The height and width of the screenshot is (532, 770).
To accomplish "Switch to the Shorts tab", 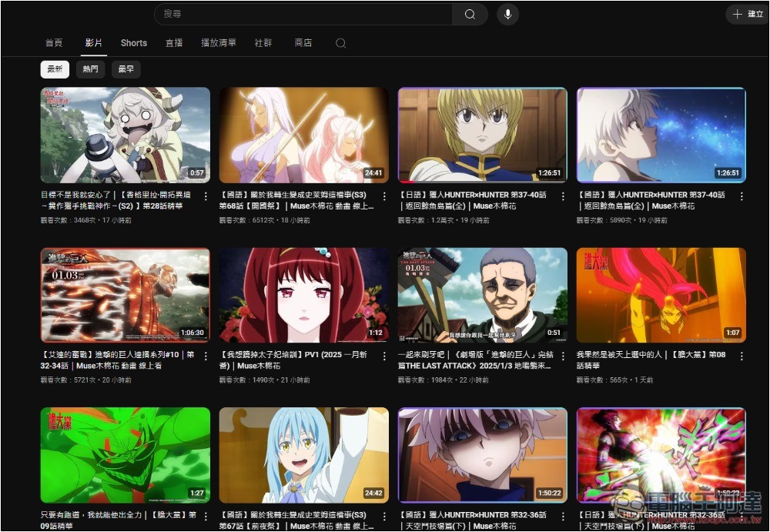I will [x=133, y=43].
